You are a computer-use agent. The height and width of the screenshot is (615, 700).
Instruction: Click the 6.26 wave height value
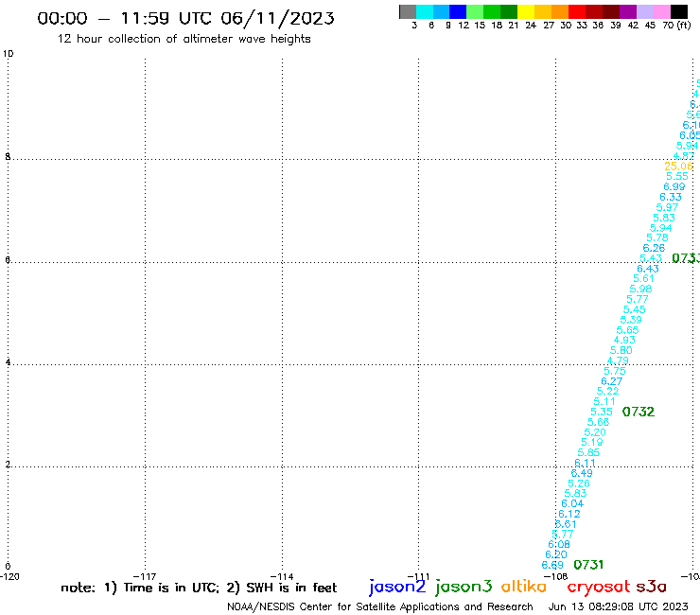654,248
